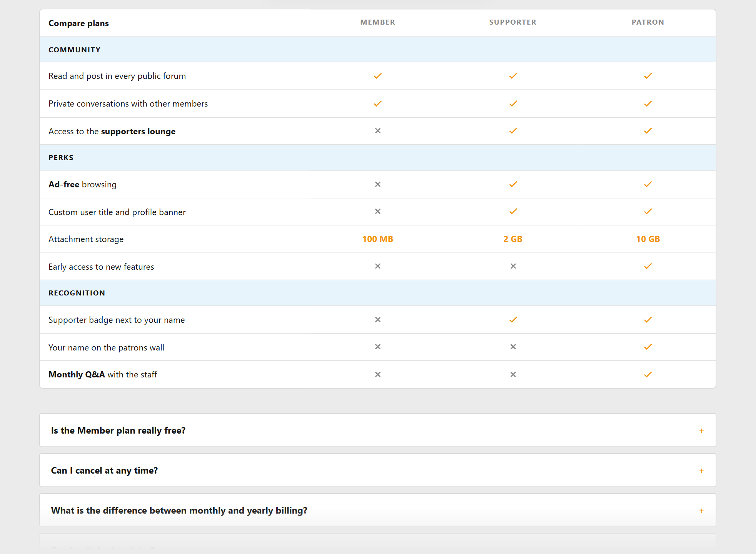The width and height of the screenshot is (756, 554).
Task: Click the Supporter checkmark for supporters lounge access
Action: (513, 131)
